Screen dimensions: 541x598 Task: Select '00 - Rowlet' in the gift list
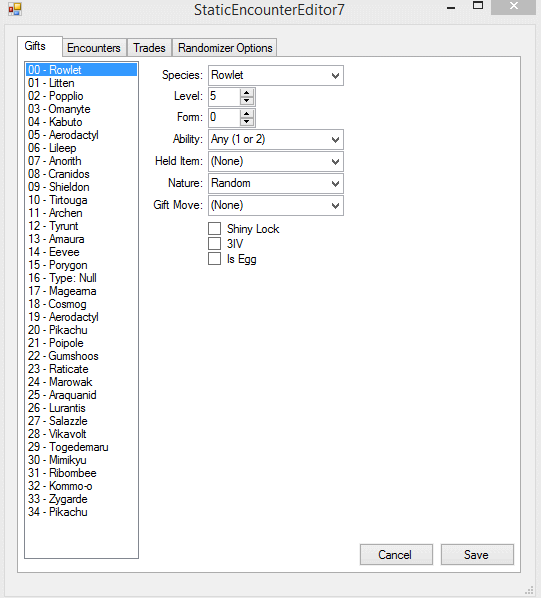tap(81, 70)
